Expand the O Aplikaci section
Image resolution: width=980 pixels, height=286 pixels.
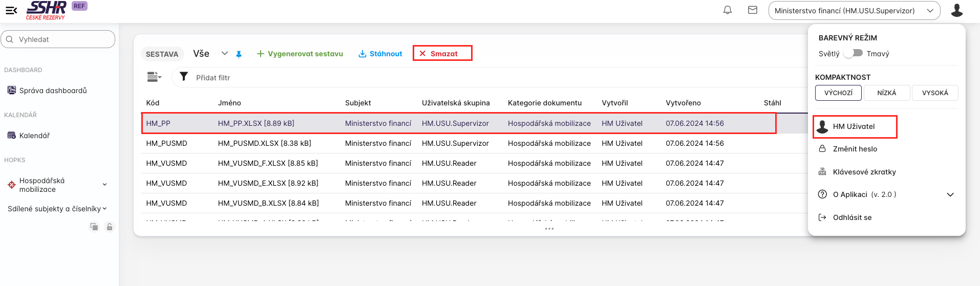950,194
